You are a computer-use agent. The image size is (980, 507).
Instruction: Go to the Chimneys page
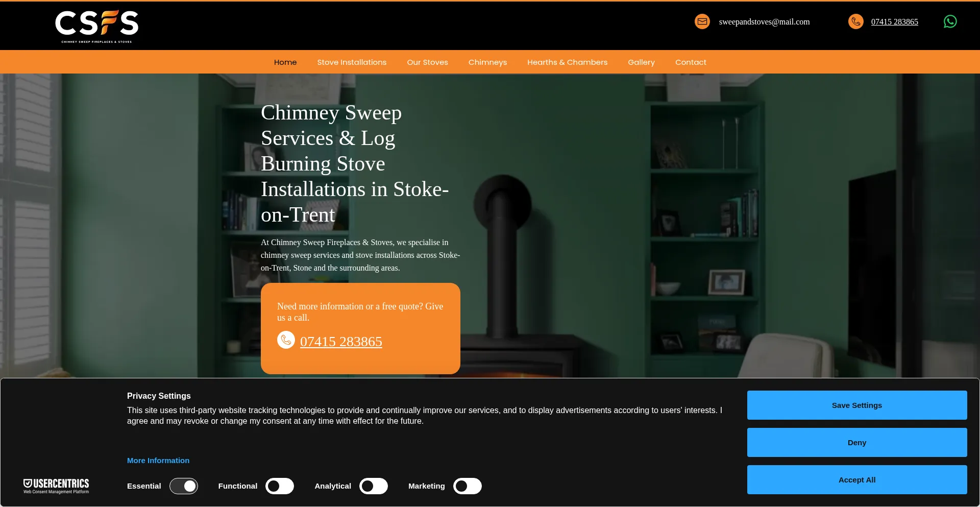click(487, 62)
